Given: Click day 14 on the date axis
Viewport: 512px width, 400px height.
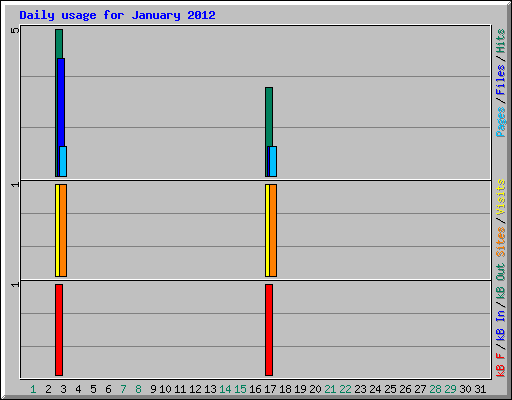Looking at the screenshot, I should (225, 389).
